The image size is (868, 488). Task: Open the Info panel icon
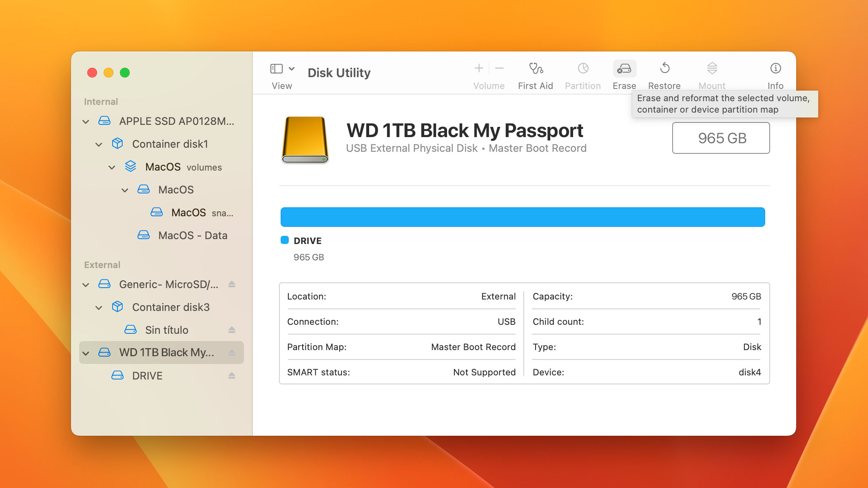(x=775, y=68)
